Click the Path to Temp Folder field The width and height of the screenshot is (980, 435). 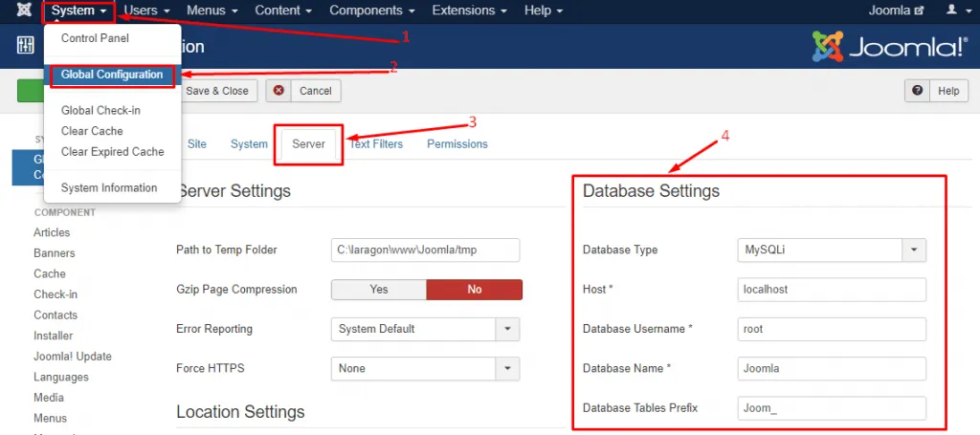click(x=425, y=250)
